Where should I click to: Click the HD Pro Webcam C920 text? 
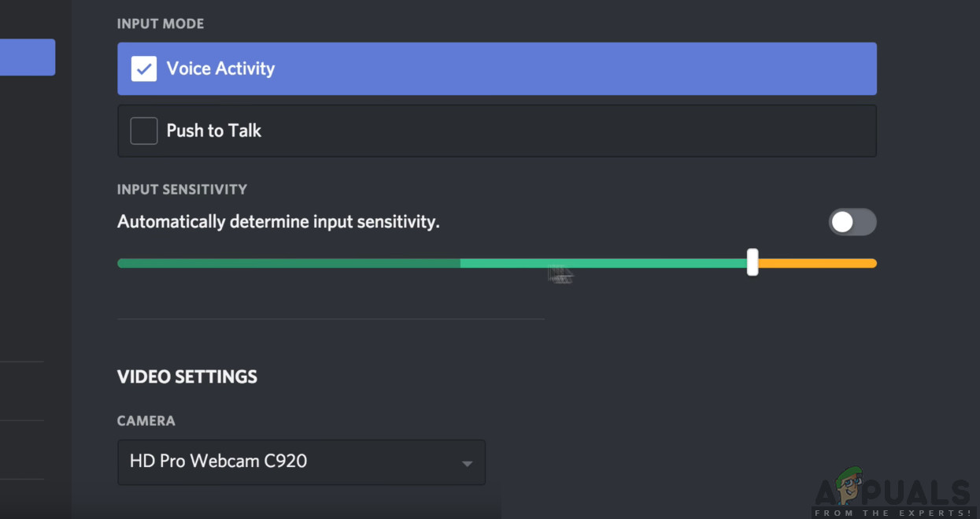(x=218, y=461)
